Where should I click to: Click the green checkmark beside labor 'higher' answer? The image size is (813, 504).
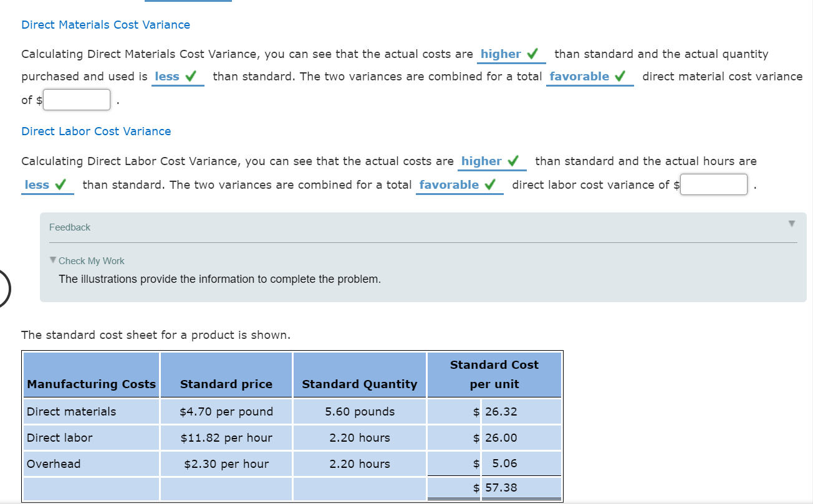(511, 161)
